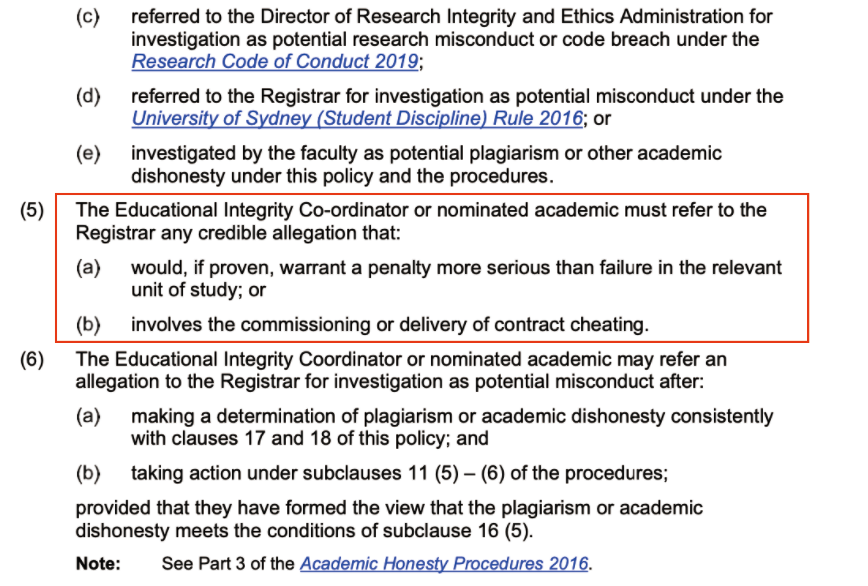Click the text 'referred to the Director of Research Integrity'
This screenshot has width=868, height=586.
point(330,19)
